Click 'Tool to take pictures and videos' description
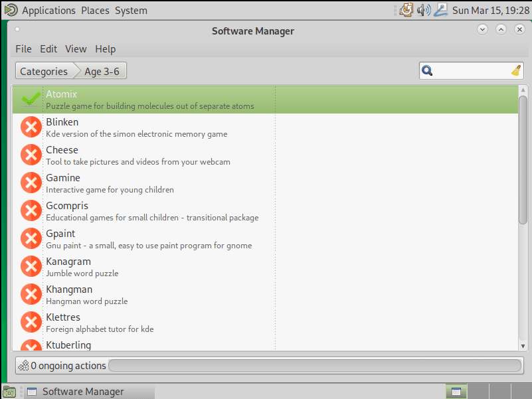The height and width of the screenshot is (399, 532). [x=138, y=162]
